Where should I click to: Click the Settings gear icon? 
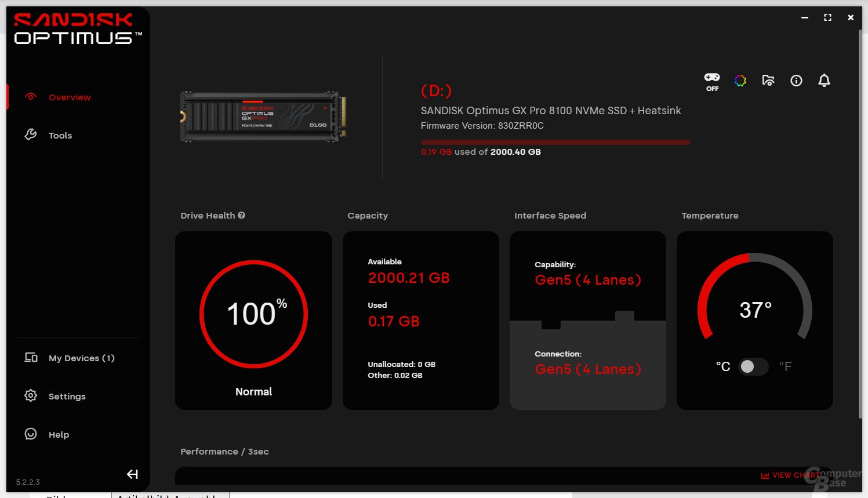[x=31, y=396]
